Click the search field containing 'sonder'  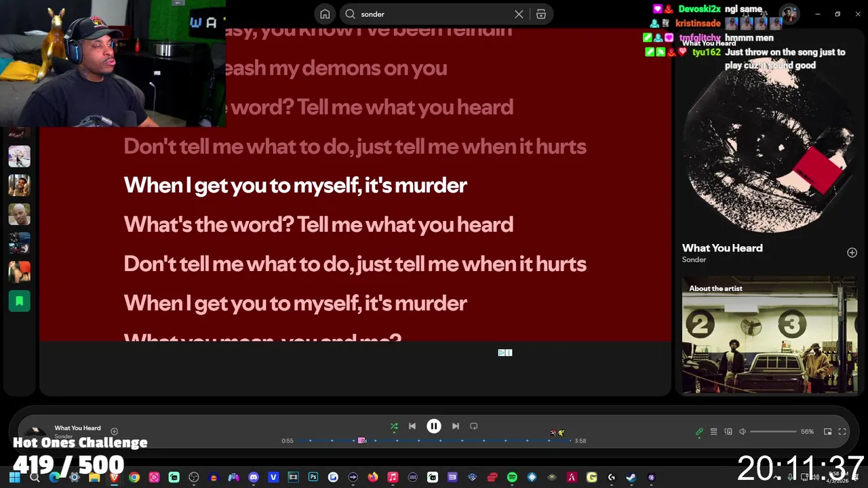point(446,14)
